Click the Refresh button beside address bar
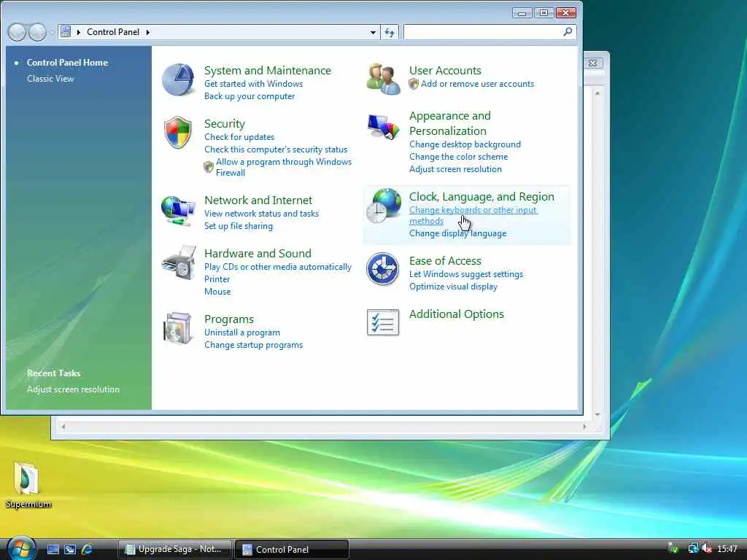 click(390, 32)
